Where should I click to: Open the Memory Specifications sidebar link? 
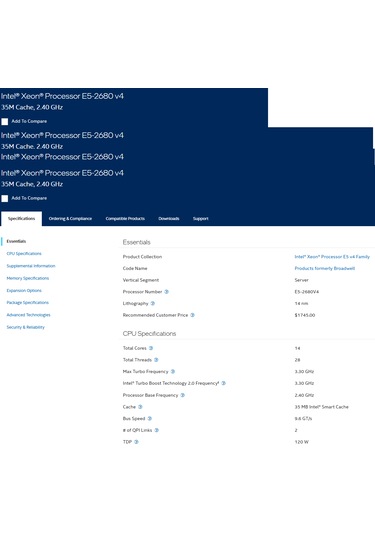[28, 278]
